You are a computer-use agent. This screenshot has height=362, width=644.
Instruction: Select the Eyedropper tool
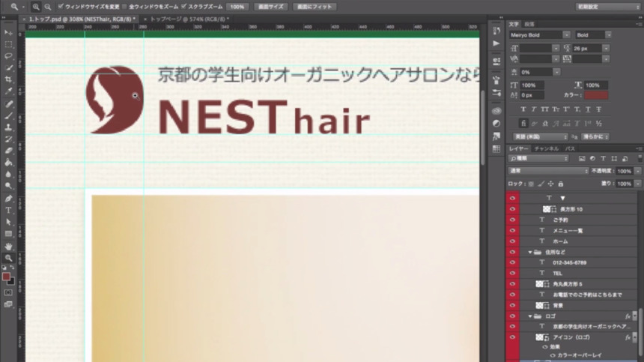8,91
